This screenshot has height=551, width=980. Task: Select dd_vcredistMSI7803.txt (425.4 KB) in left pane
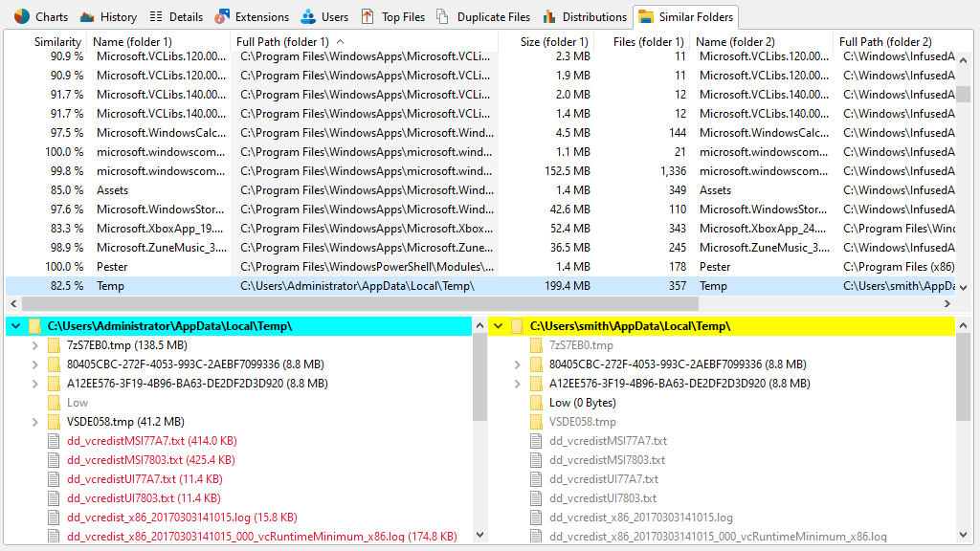pos(151,460)
